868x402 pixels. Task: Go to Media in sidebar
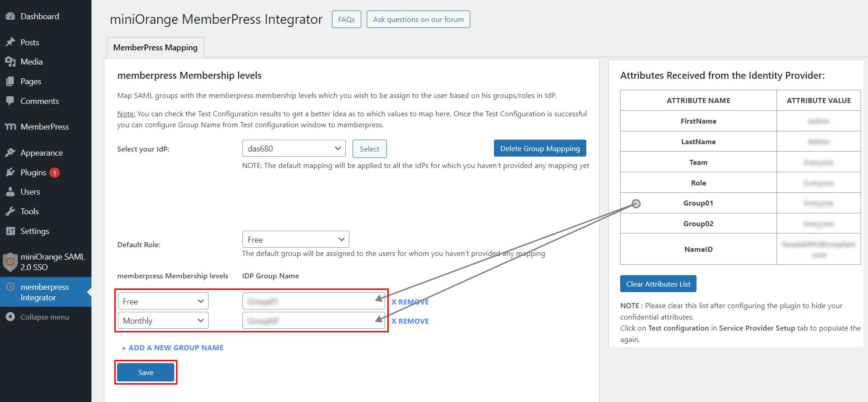pyautogui.click(x=32, y=61)
